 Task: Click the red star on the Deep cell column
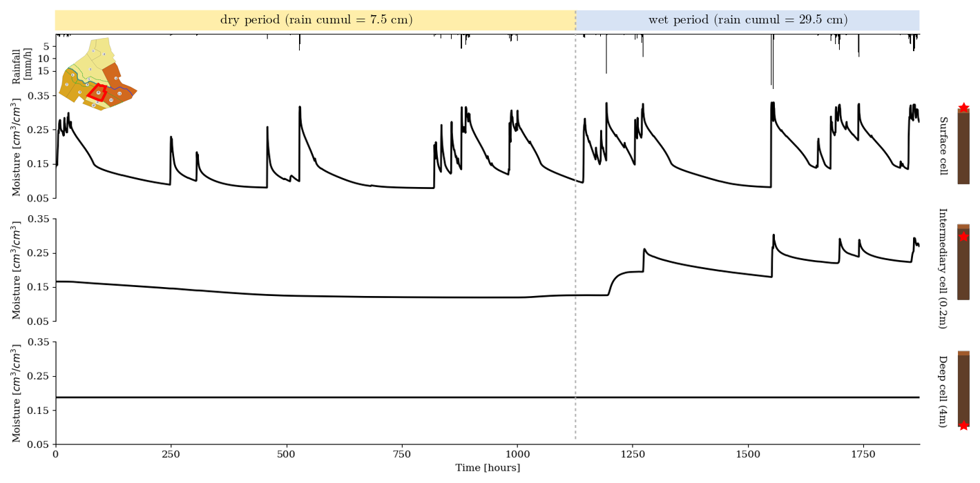tap(963, 425)
